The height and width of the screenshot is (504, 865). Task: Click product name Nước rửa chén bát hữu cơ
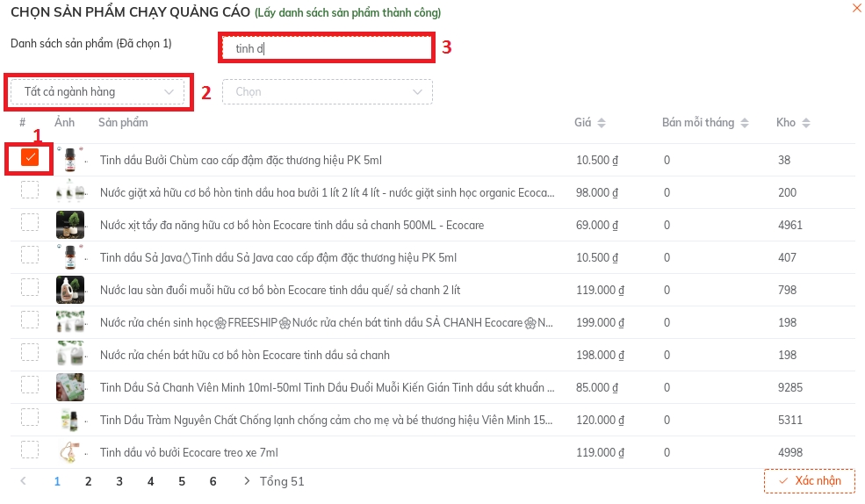click(244, 355)
